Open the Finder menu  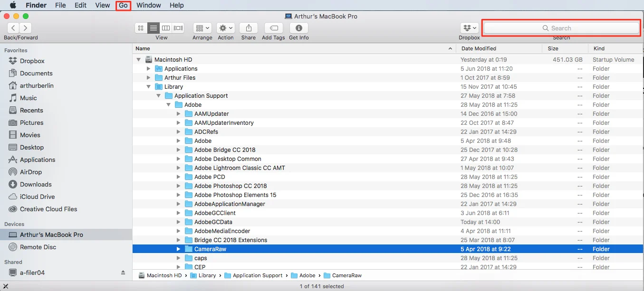point(36,5)
